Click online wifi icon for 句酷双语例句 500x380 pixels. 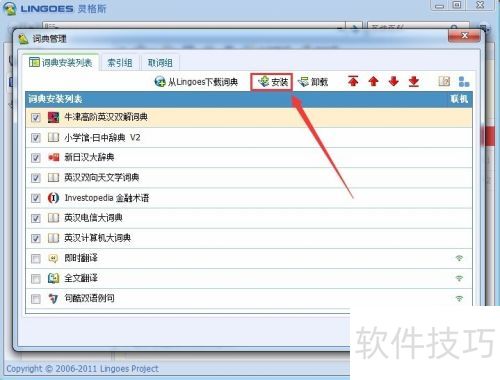coord(459,298)
